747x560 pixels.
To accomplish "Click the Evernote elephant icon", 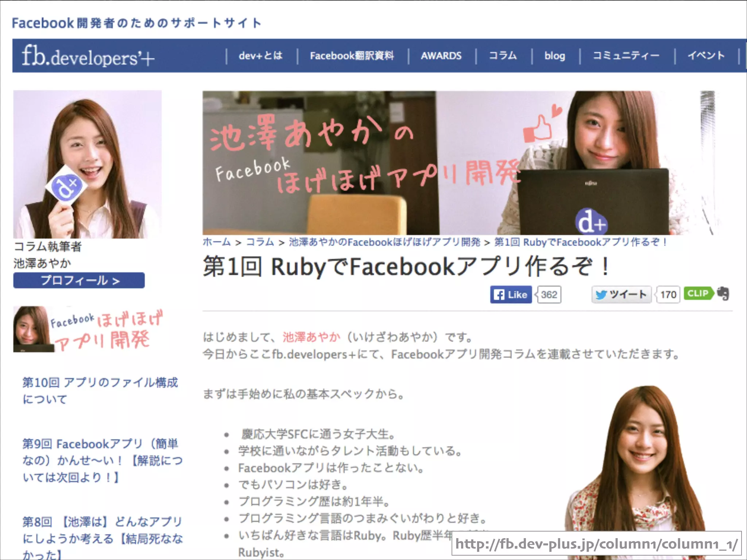I will pos(723,293).
